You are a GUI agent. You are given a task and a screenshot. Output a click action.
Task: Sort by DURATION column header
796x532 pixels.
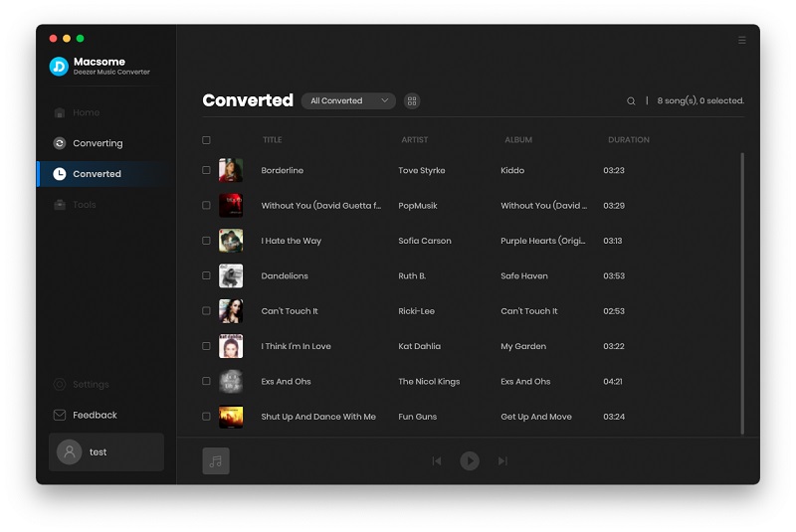[x=629, y=140]
